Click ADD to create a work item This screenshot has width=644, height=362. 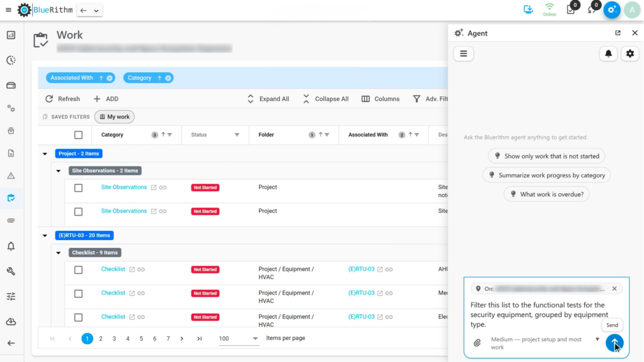pos(106,99)
